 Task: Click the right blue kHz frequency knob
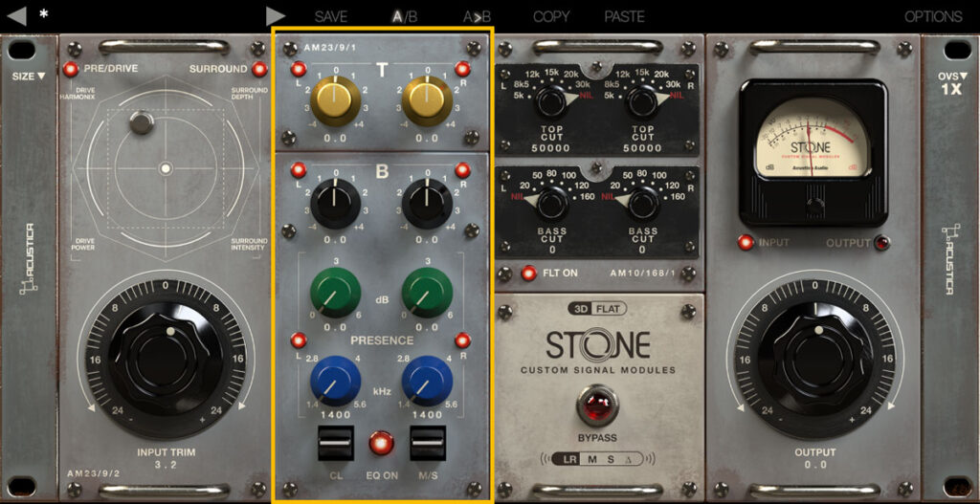point(428,382)
